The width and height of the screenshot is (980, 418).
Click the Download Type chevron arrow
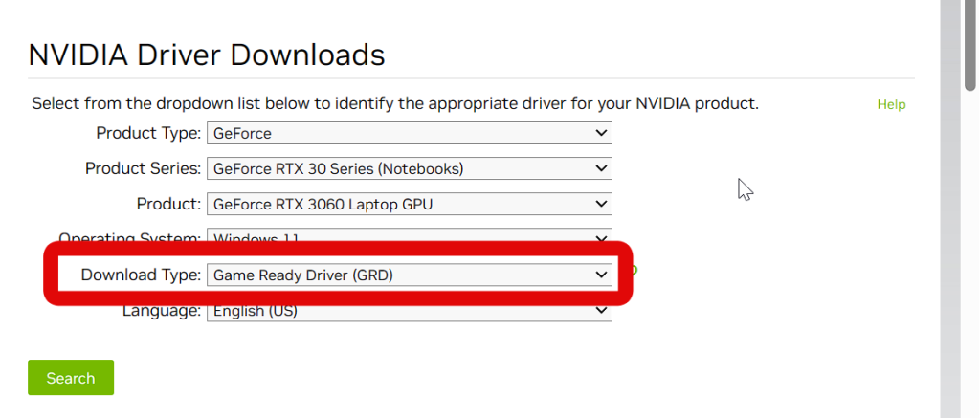coord(601,275)
